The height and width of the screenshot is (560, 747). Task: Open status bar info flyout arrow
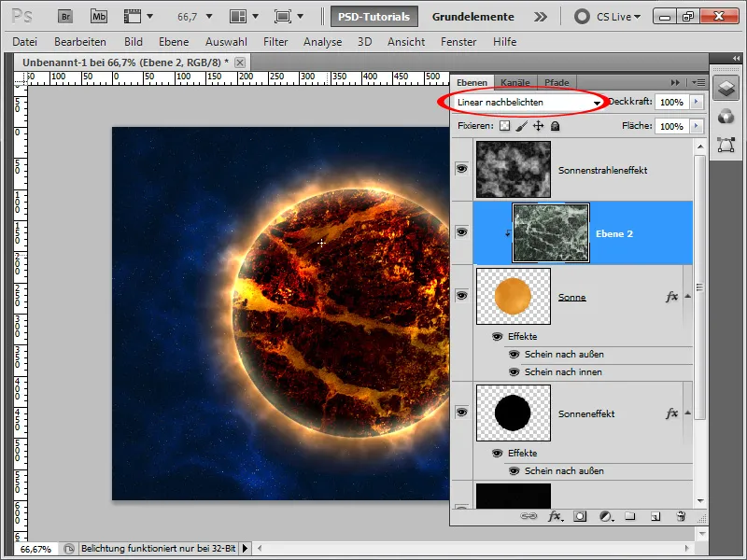click(x=245, y=549)
